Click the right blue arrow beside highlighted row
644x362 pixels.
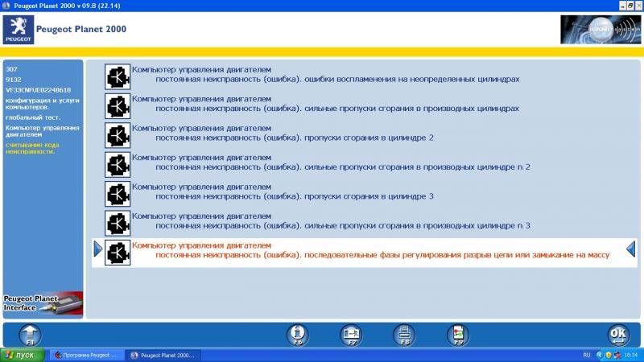631,249
